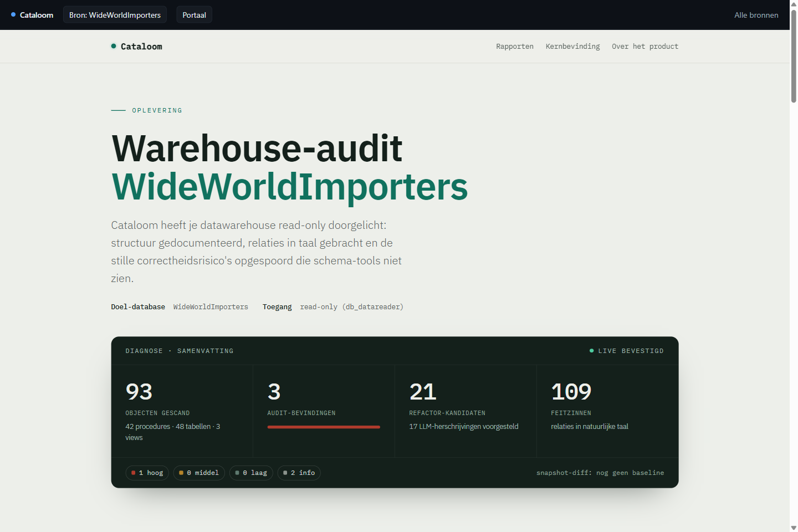Open the Portaal button
Image resolution: width=798 pixels, height=532 pixels.
(x=194, y=15)
